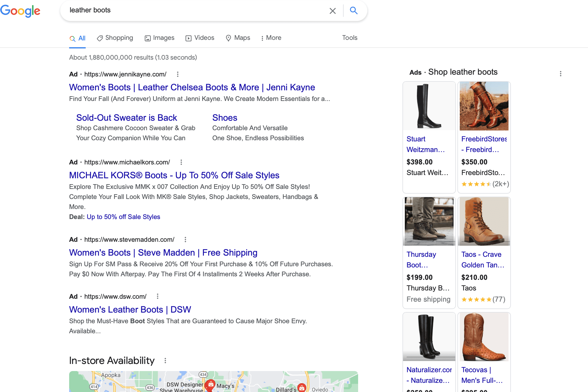Click the Taos star rating (77)

coord(483,300)
